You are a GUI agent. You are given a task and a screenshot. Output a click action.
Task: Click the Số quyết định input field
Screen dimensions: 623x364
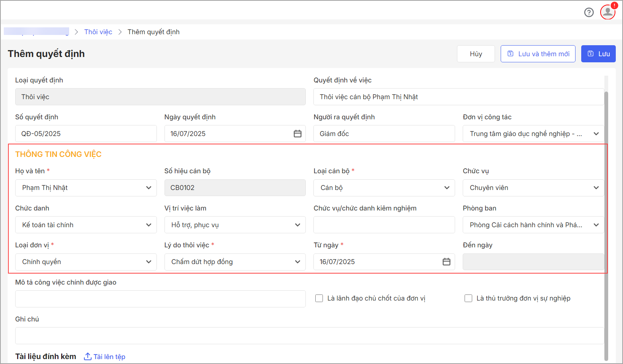[86, 134]
